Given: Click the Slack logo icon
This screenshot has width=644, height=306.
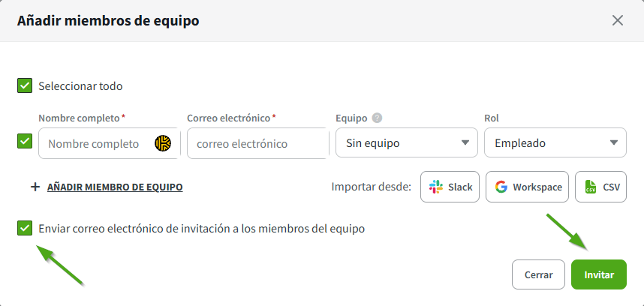Looking at the screenshot, I should [436, 187].
